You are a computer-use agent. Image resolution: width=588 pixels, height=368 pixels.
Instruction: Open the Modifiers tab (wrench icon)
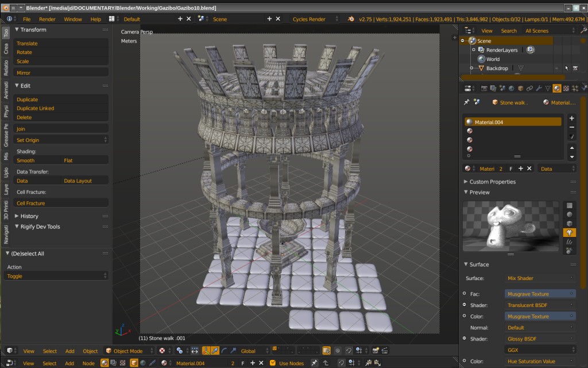click(539, 88)
